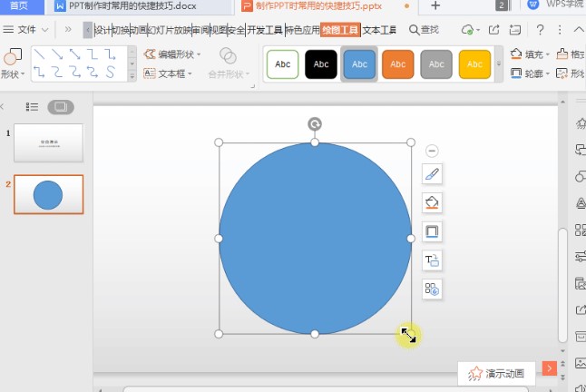Image resolution: width=586 pixels, height=392 pixels.
Task: Collapse the floating quick toolbar minus button
Action: (x=432, y=151)
